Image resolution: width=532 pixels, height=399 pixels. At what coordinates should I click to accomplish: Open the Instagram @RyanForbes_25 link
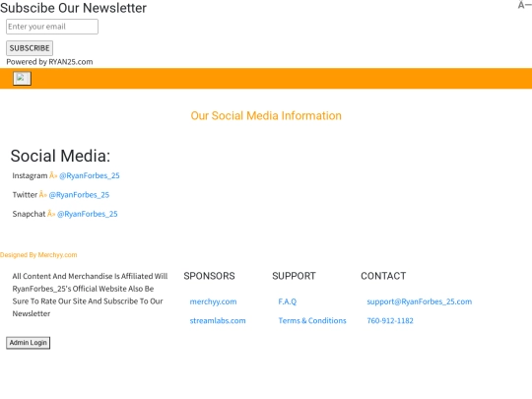(90, 175)
